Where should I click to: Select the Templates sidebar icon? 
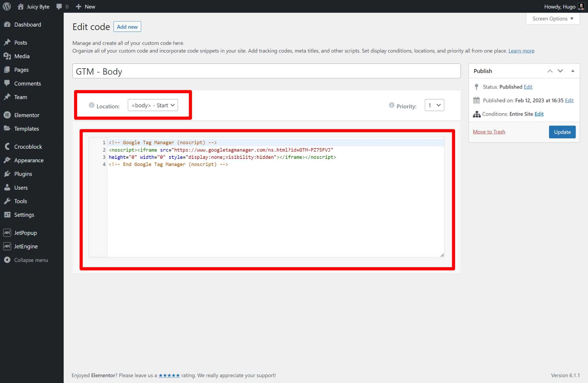(x=7, y=128)
